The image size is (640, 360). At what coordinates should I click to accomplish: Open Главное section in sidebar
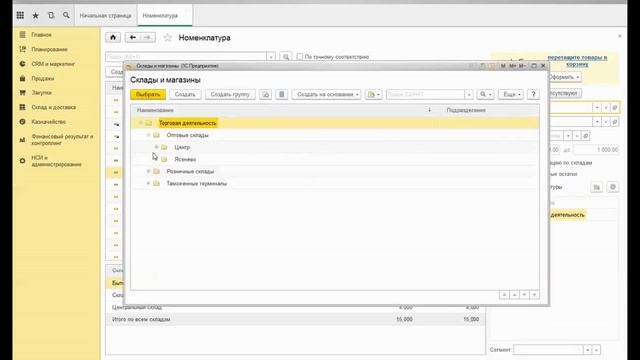[41, 35]
